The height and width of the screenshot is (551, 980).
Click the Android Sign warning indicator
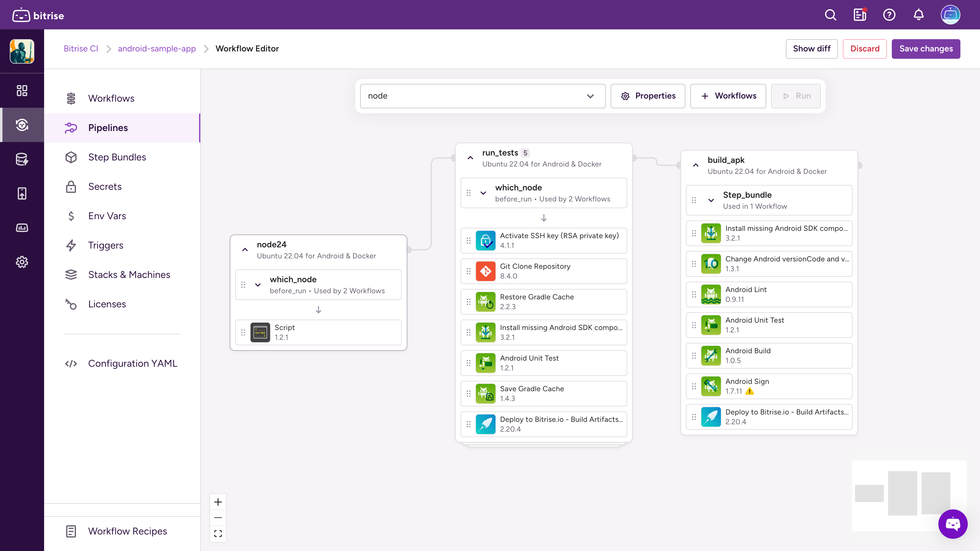click(x=749, y=391)
